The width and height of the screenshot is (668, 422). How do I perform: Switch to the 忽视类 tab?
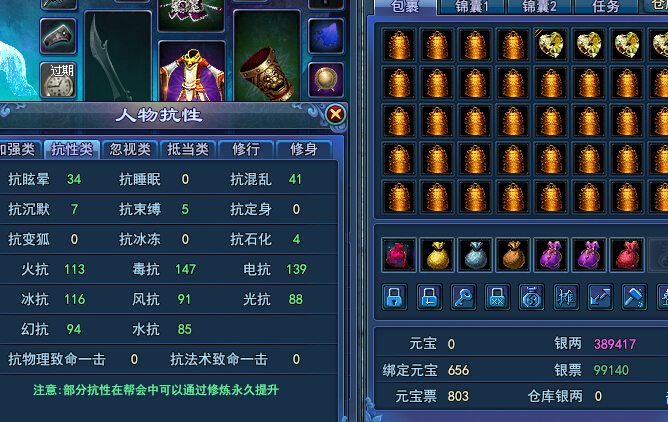click(x=130, y=149)
